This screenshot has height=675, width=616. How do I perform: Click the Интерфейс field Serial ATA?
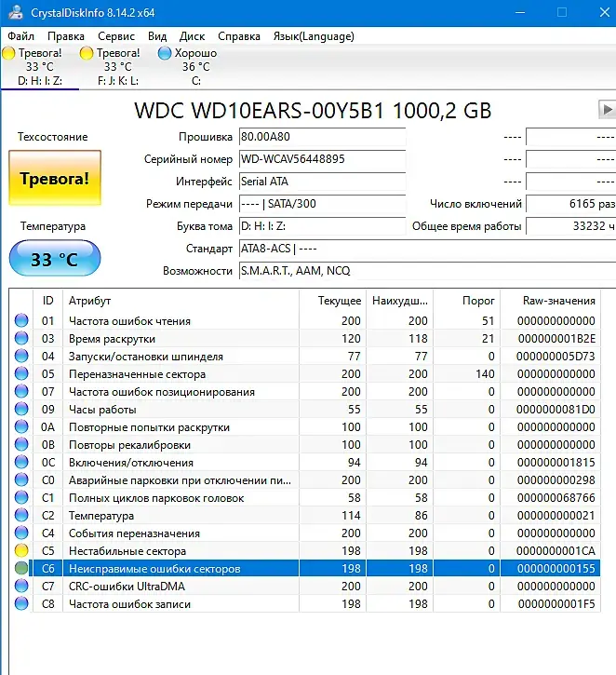pyautogui.click(x=322, y=182)
